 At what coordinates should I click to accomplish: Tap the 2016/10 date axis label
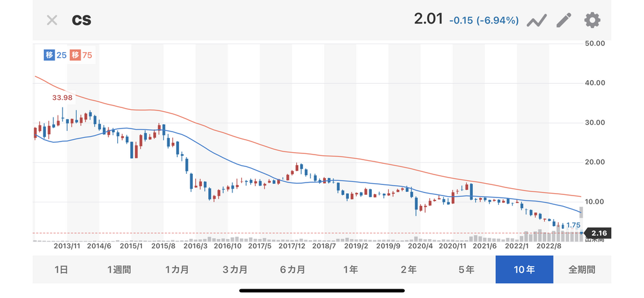(227, 246)
